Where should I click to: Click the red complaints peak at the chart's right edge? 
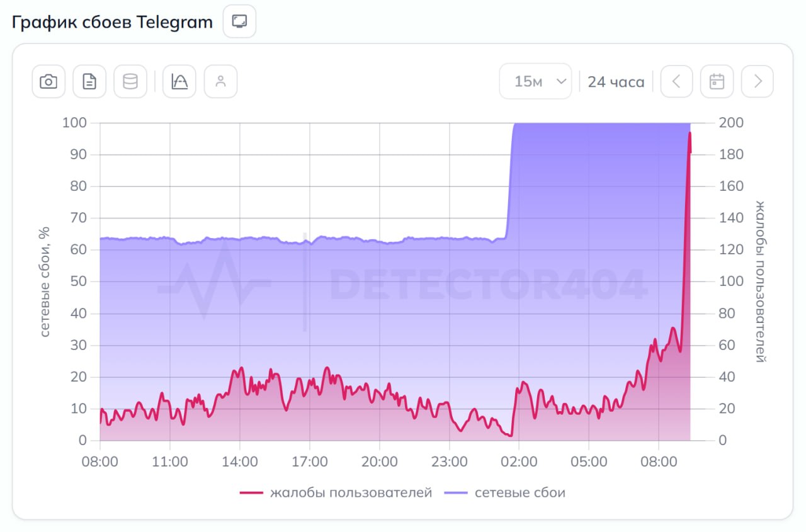(x=690, y=134)
